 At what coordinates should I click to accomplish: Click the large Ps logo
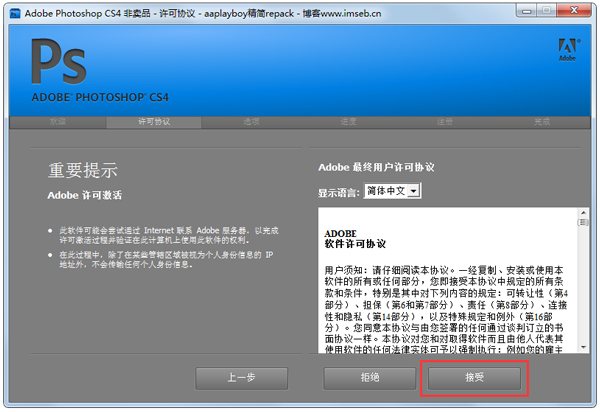(x=59, y=62)
